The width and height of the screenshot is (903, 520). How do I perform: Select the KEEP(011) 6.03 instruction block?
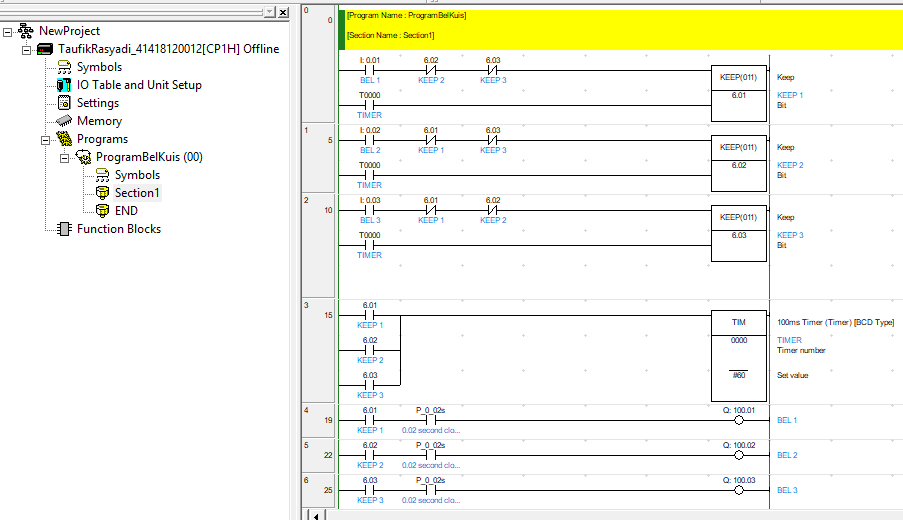(739, 233)
